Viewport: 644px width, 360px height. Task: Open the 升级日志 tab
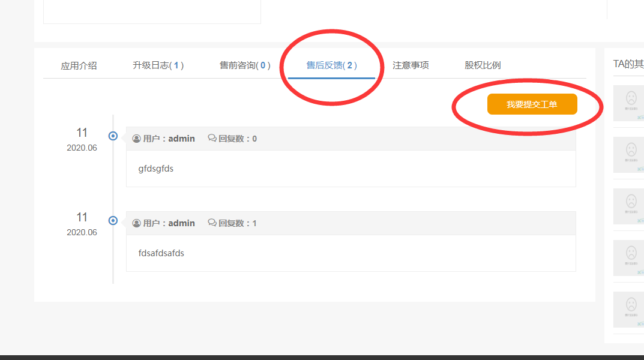click(x=158, y=65)
